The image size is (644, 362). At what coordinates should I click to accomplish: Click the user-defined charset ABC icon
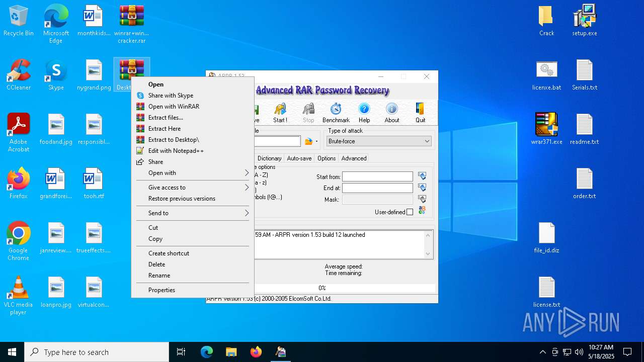click(x=422, y=210)
